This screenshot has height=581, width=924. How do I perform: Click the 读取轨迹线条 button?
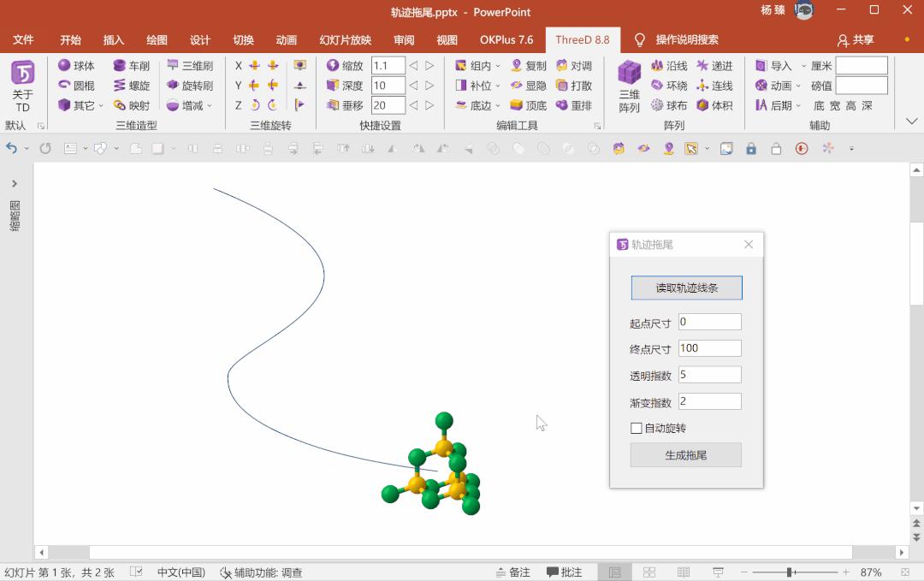coord(685,288)
